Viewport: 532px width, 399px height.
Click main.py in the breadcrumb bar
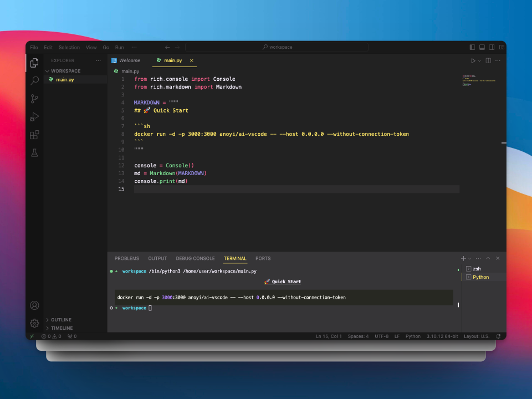[130, 71]
